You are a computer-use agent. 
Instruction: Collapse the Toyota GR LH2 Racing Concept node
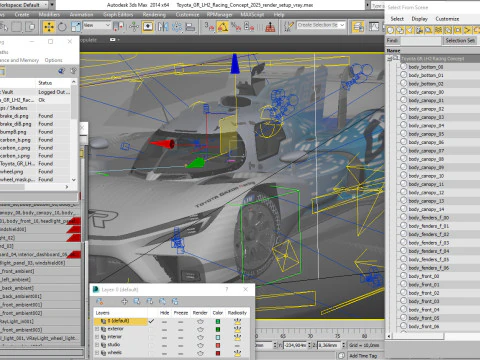[389, 59]
